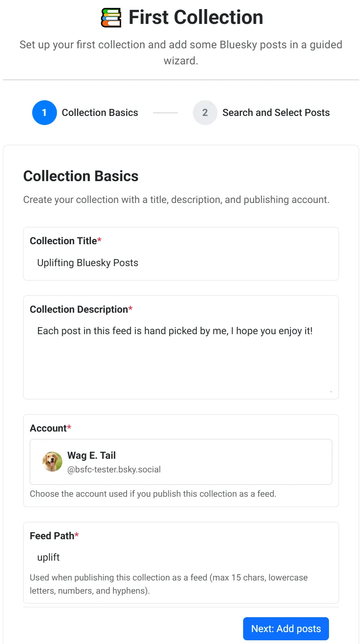Click the Account field label
362x644 pixels.
point(48,428)
